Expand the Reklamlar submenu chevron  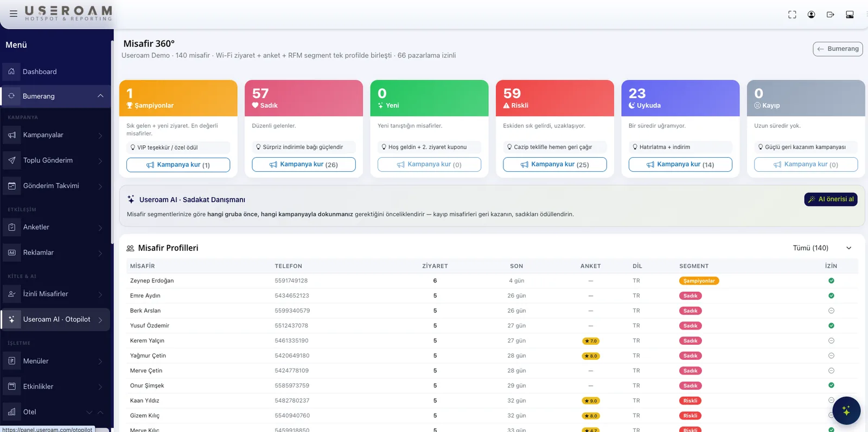click(100, 253)
